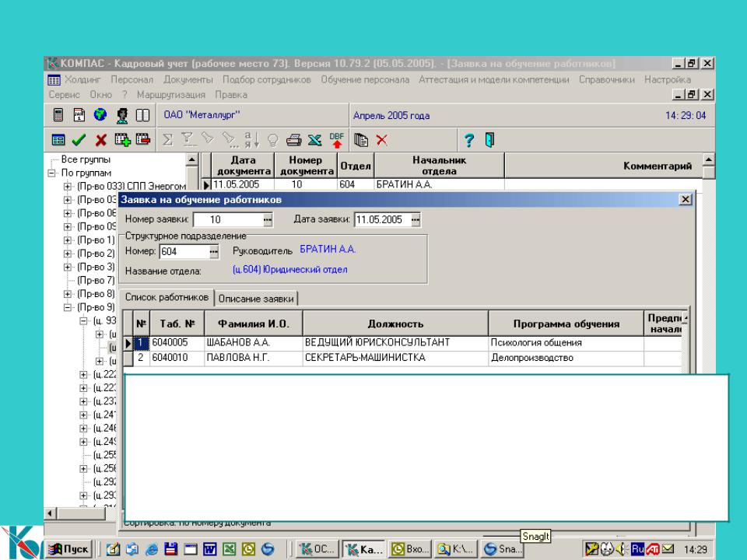Click the Ru language indicator in tray
The height and width of the screenshot is (560, 747).
[x=637, y=549]
